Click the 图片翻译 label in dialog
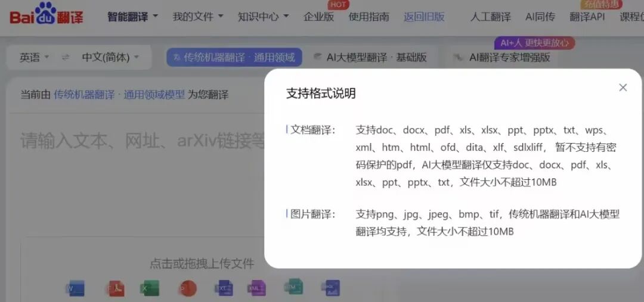644x302 pixels. point(312,214)
